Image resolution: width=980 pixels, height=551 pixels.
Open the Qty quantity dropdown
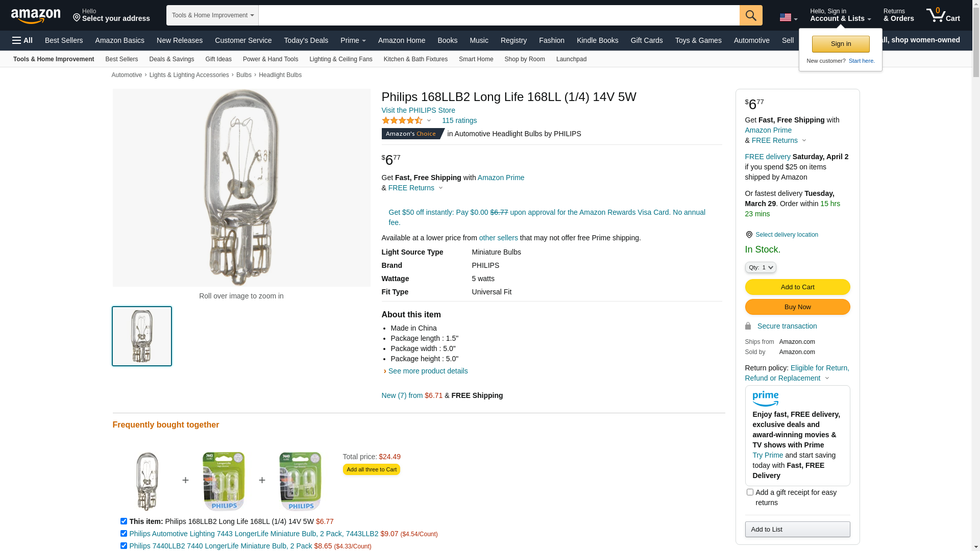tap(760, 267)
